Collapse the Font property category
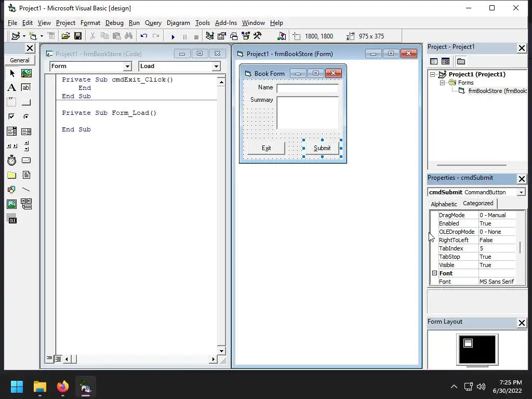The image size is (532, 399). click(x=434, y=273)
